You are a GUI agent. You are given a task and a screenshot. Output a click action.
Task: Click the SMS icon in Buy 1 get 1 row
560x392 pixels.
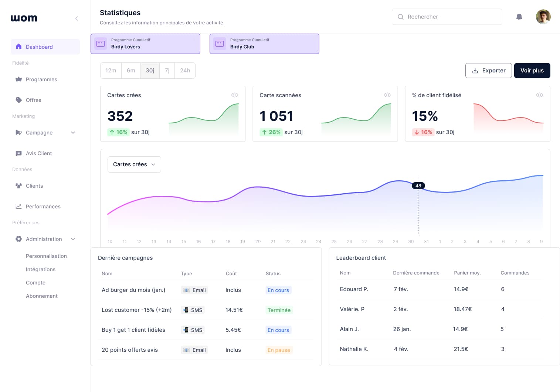pyautogui.click(x=186, y=330)
